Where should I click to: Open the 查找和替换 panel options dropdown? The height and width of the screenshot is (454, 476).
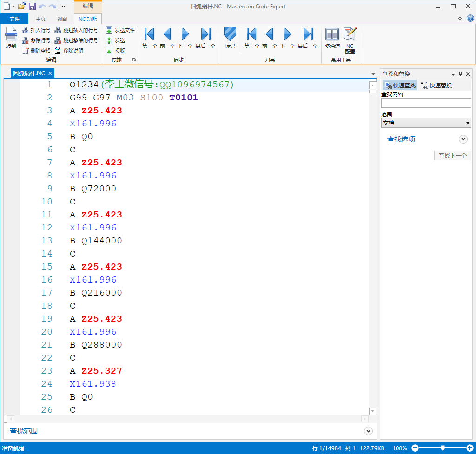click(453, 74)
